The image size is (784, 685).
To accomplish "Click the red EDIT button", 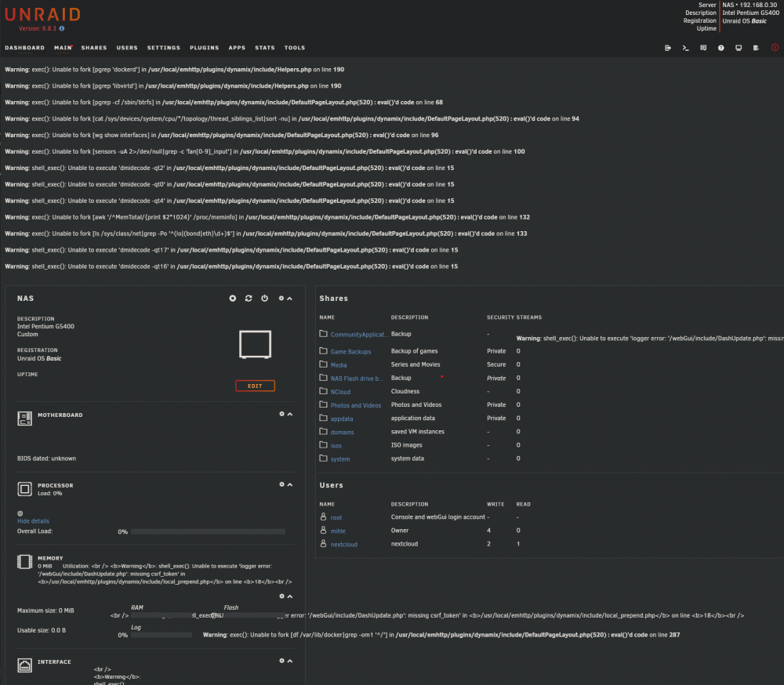I will [255, 386].
